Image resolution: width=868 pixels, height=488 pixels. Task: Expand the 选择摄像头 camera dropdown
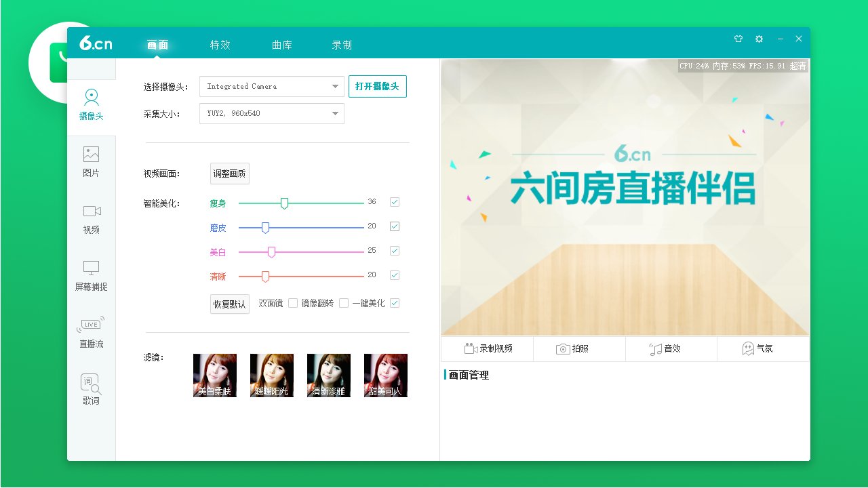(272, 86)
